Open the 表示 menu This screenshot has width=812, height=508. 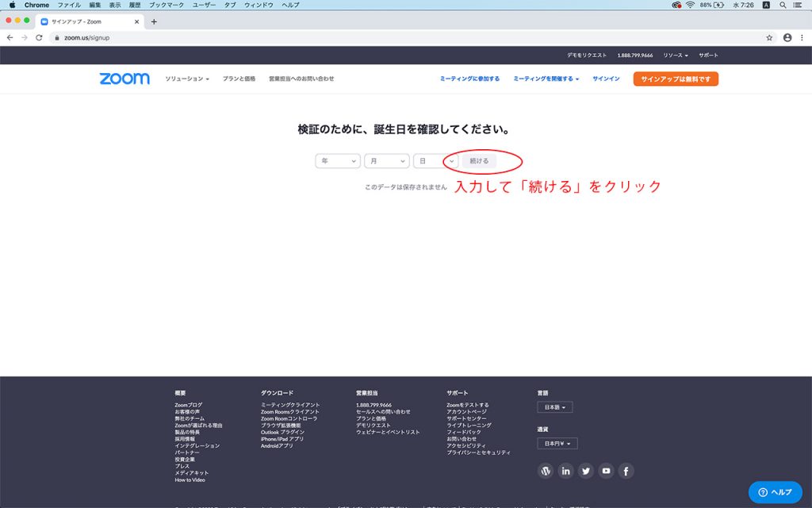(x=115, y=5)
